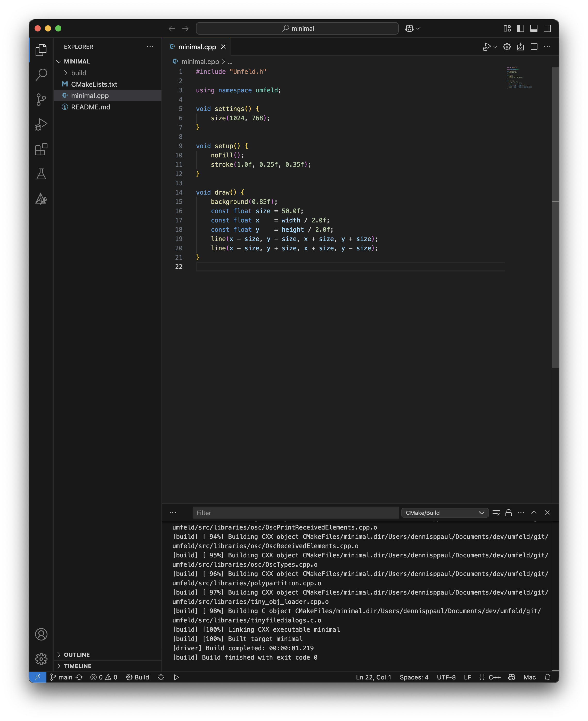Viewport: 588px width, 721px height.
Task: Split the editor
Action: [x=534, y=47]
